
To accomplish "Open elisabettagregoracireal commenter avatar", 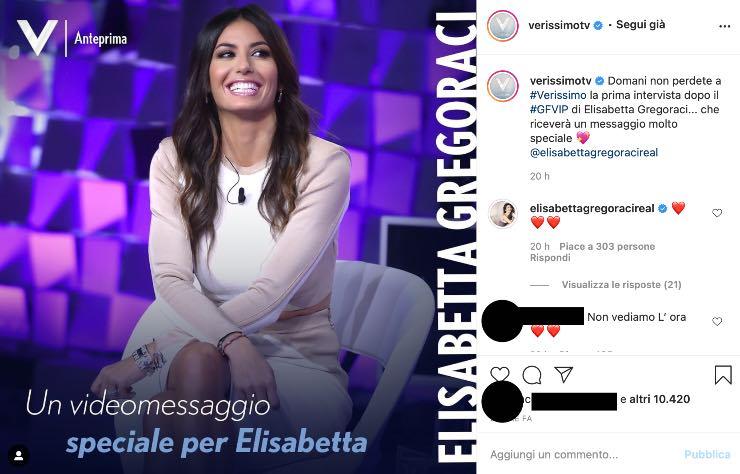I will click(x=503, y=214).
